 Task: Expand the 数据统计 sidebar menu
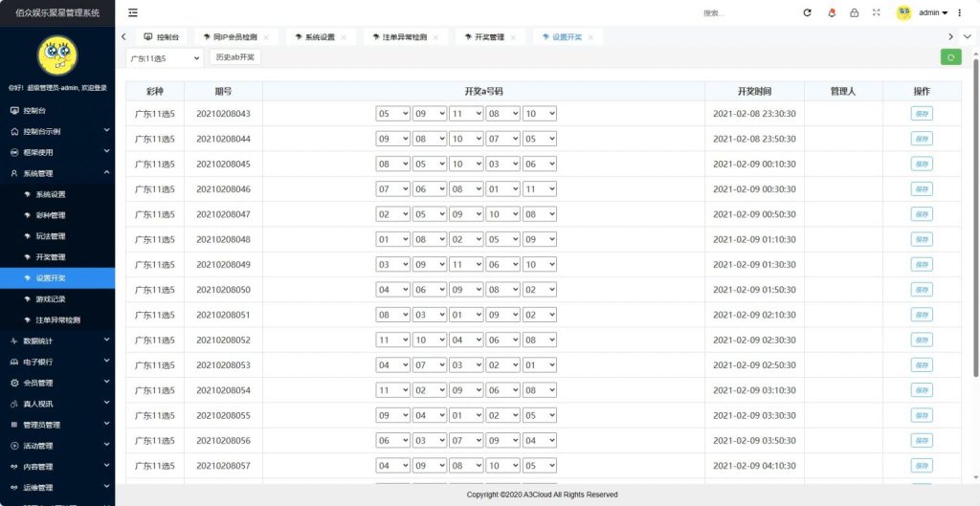coord(57,341)
